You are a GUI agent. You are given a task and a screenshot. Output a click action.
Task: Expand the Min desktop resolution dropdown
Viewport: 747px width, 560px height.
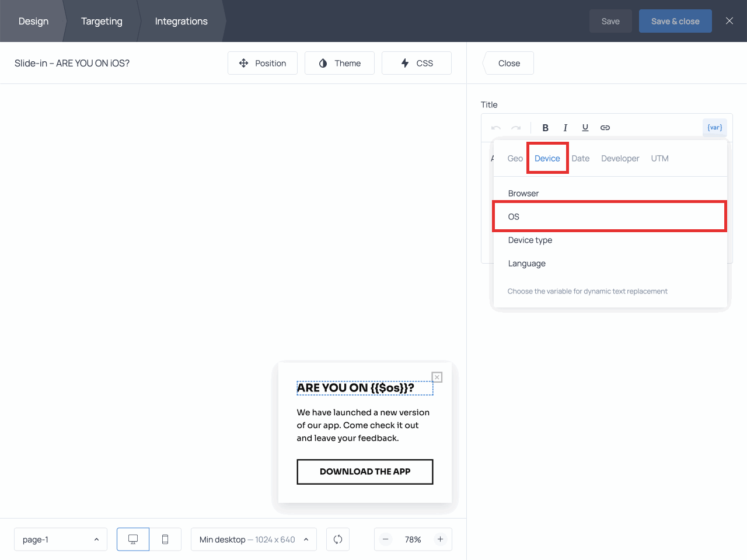(x=253, y=540)
